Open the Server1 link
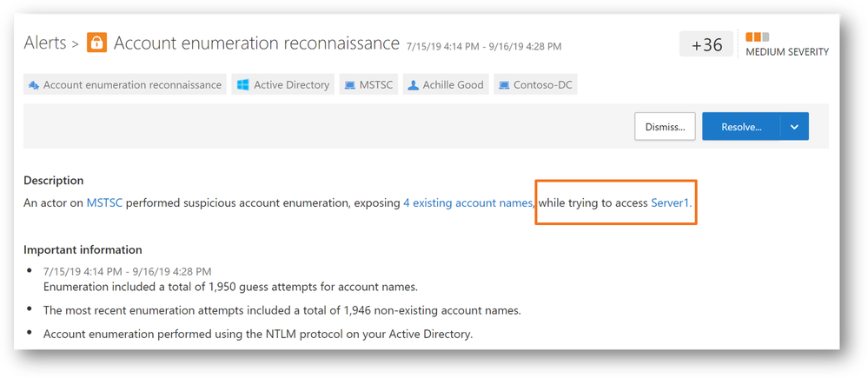This screenshot has height=378, width=868. 670,202
